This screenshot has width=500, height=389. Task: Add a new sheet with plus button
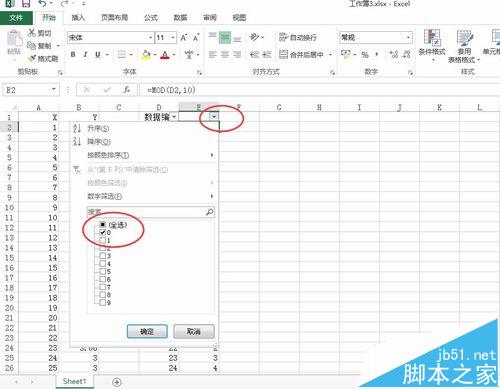pyautogui.click(x=117, y=382)
